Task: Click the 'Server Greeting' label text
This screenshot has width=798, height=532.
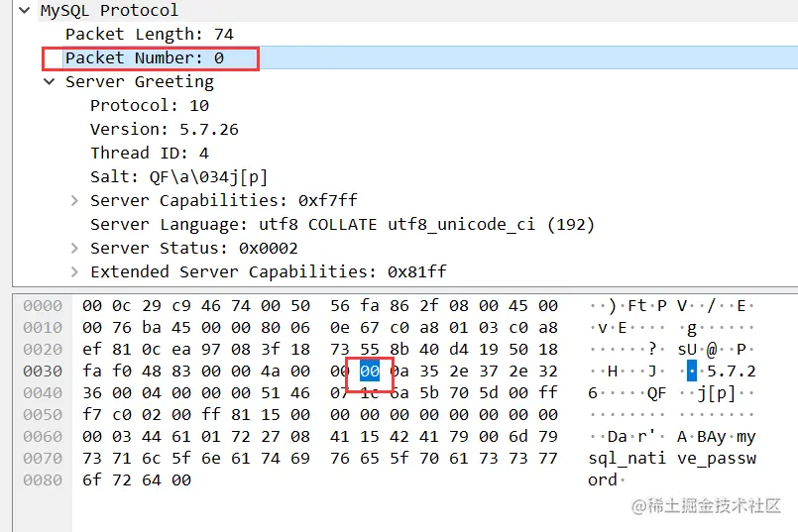Action: (140, 81)
